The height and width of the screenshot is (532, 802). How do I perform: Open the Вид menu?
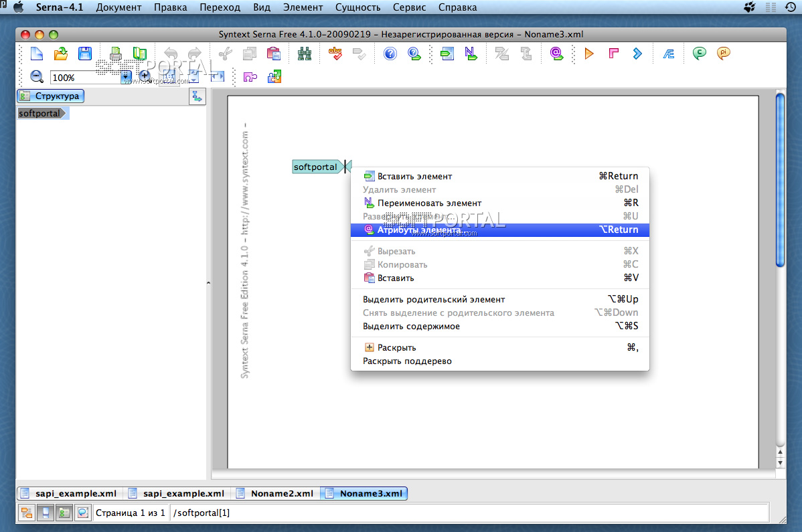point(261,7)
